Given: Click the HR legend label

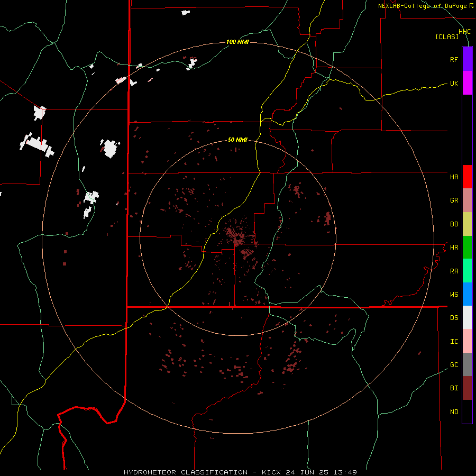Looking at the screenshot, I should (454, 248).
